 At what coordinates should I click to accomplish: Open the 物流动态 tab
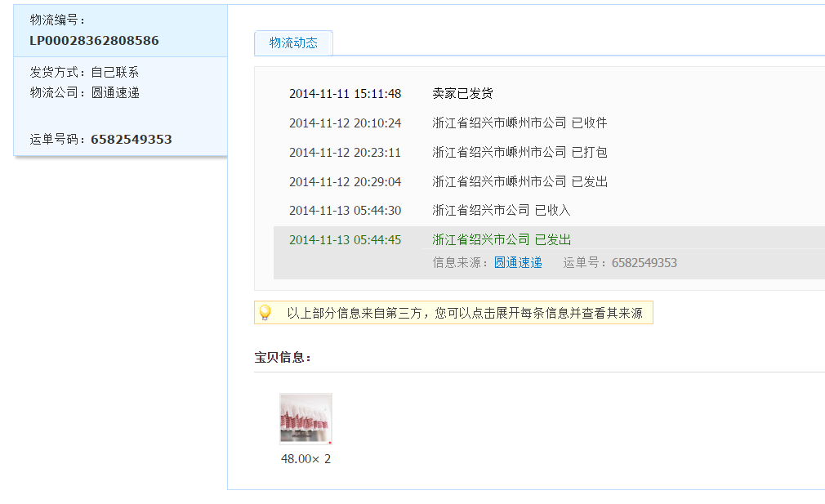coord(293,43)
